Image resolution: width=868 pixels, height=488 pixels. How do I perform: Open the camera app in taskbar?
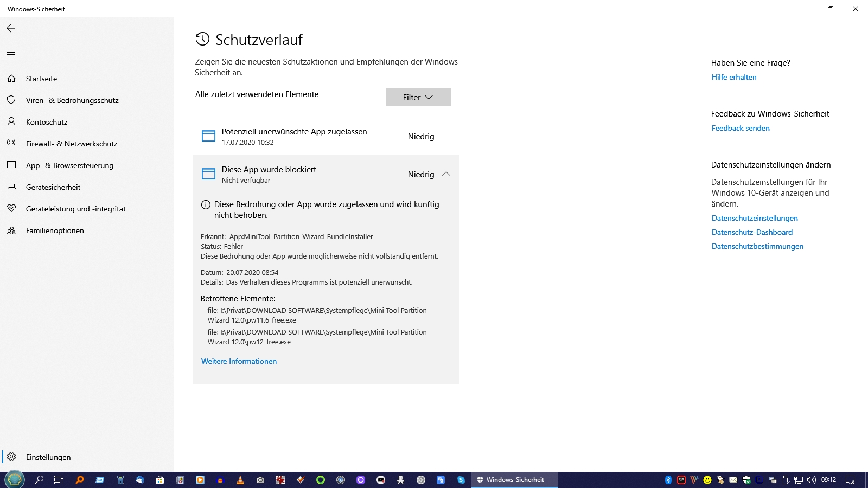pyautogui.click(x=260, y=480)
